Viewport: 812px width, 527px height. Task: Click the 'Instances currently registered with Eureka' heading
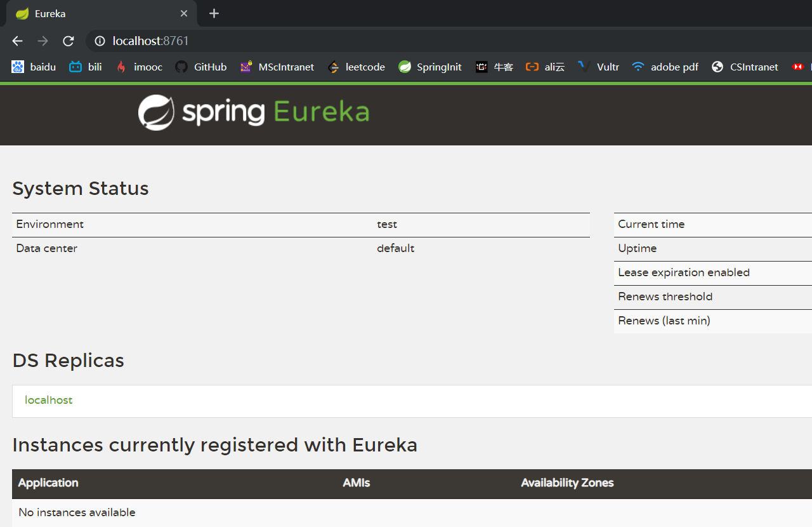point(215,445)
